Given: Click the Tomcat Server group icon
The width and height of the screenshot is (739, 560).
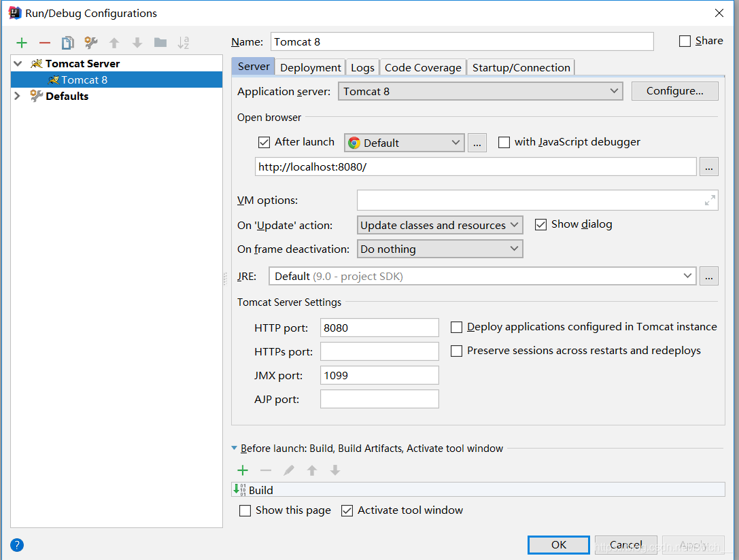Looking at the screenshot, I should (36, 64).
